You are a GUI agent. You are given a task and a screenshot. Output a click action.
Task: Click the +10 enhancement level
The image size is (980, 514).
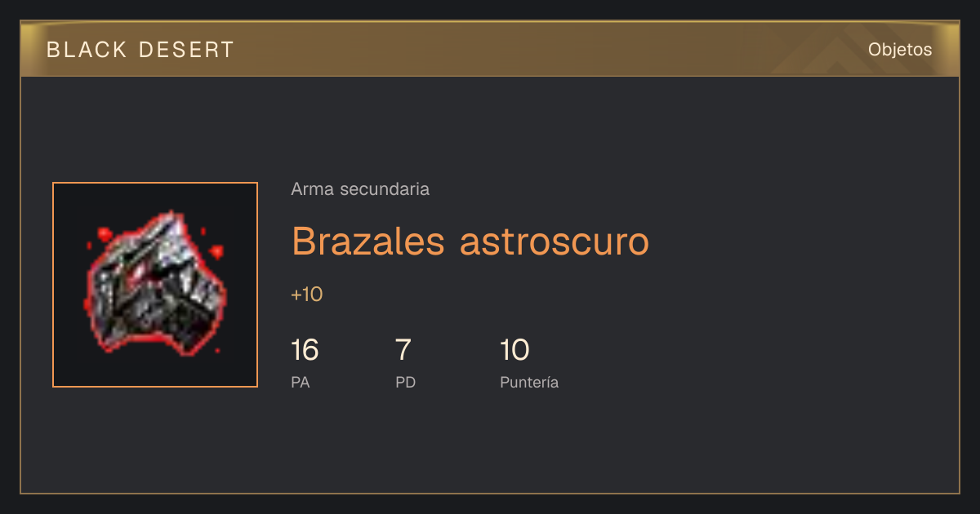307,295
